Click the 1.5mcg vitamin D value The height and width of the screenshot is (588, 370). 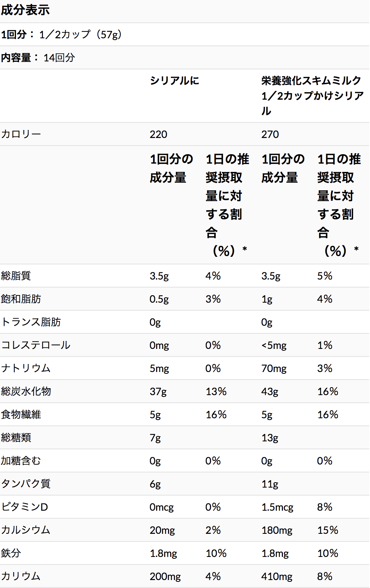click(x=277, y=507)
